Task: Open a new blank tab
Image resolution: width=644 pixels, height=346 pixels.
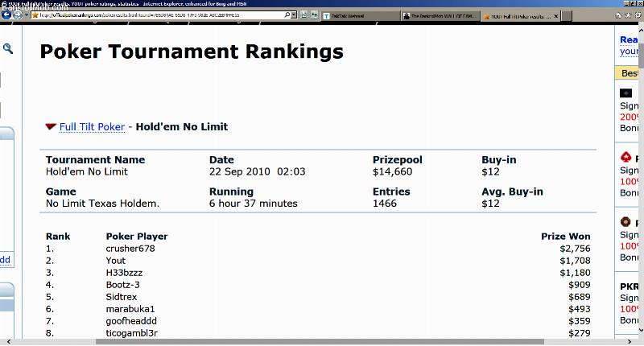Action: coord(567,16)
